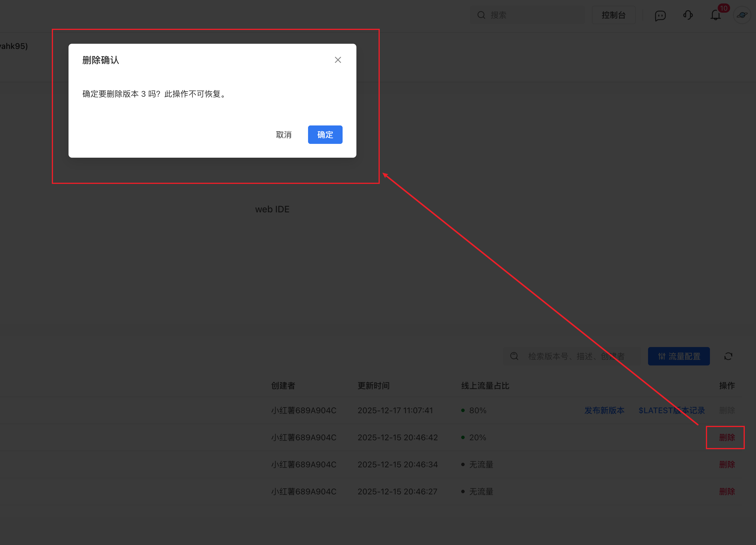Click the version search magnifier icon
The image size is (756, 545).
click(514, 357)
